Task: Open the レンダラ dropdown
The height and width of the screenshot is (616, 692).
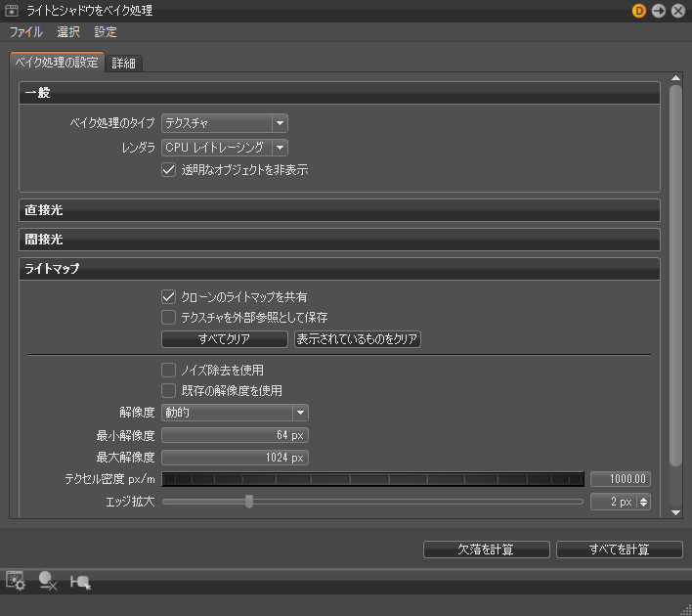Action: (x=225, y=148)
